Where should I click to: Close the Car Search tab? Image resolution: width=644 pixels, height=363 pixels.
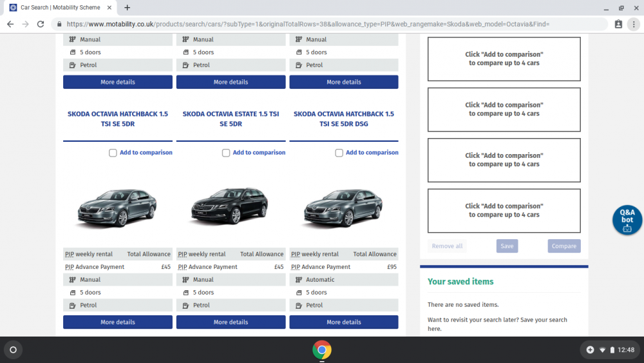pos(109,7)
